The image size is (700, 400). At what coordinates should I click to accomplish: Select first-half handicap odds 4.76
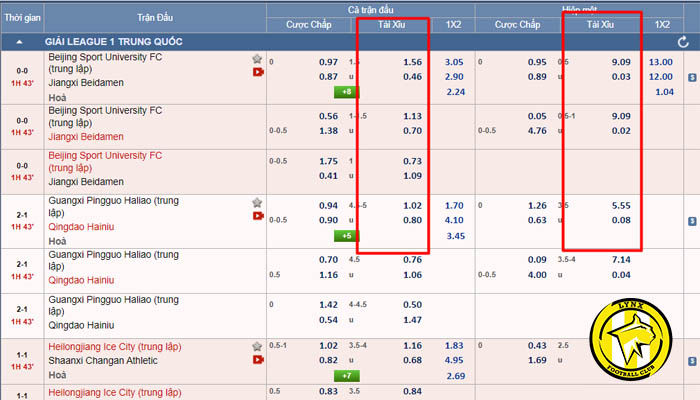pyautogui.click(x=537, y=131)
